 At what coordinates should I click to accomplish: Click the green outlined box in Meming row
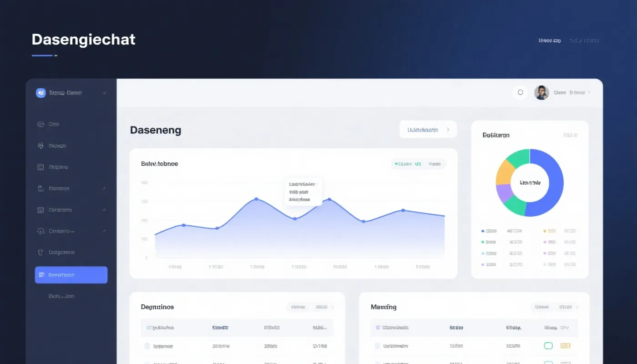548,346
